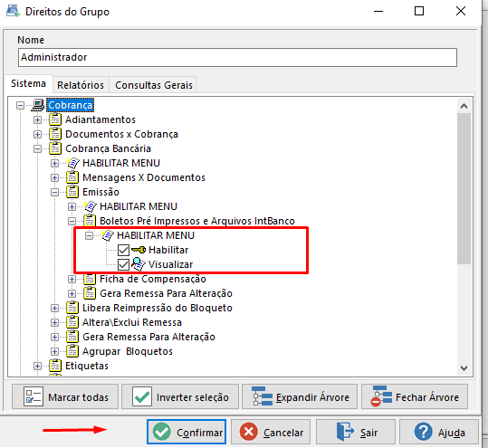Click the tree vertical scrollbar thumb
Screen dimensions: 488x448
[x=464, y=189]
